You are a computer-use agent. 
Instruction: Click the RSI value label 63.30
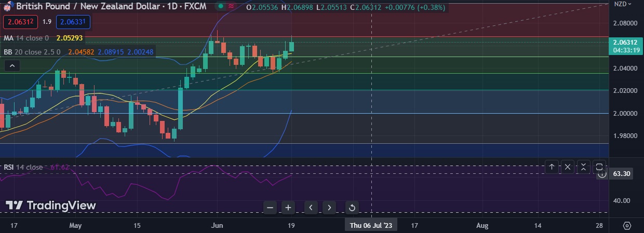pyautogui.click(x=622, y=174)
